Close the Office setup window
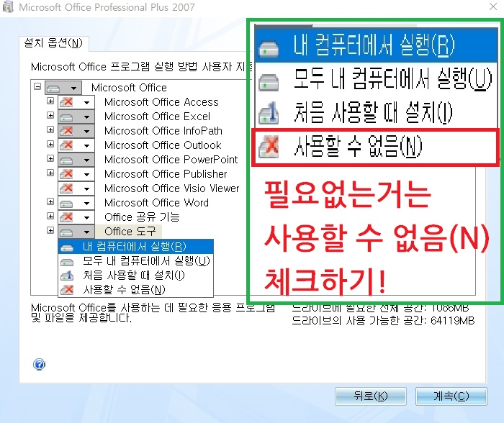The image size is (504, 423). click(493, 6)
